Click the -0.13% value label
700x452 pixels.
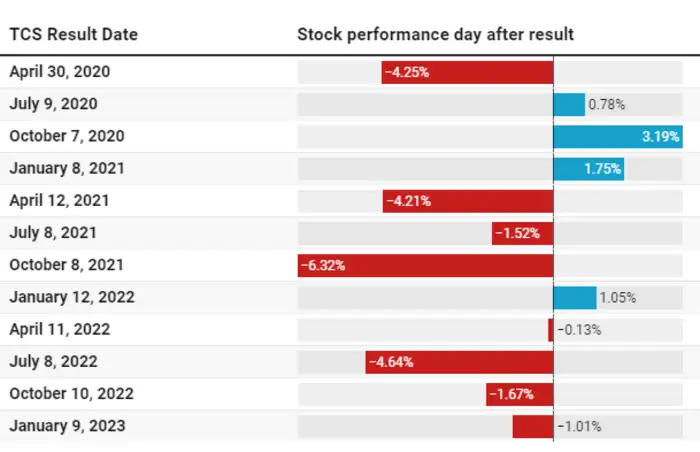(580, 330)
